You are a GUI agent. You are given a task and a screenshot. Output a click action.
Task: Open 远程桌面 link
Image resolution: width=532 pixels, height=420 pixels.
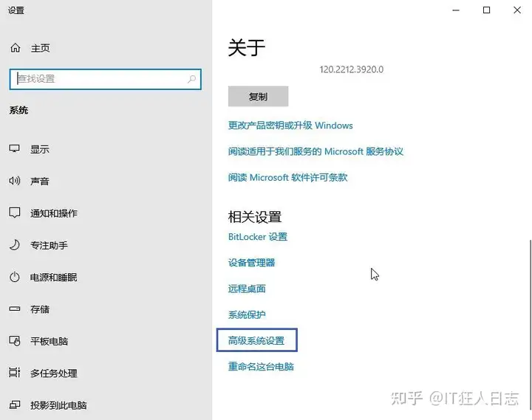pyautogui.click(x=247, y=289)
